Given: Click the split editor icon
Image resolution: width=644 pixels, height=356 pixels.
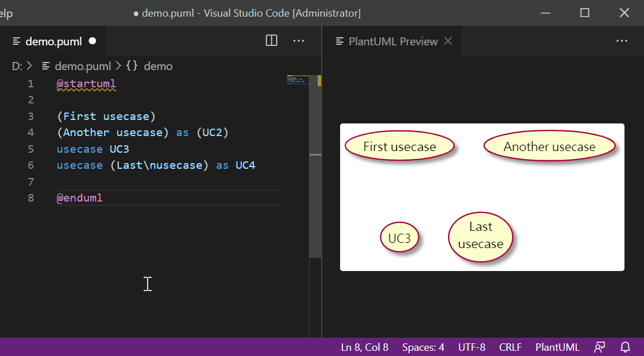Looking at the screenshot, I should [x=271, y=41].
